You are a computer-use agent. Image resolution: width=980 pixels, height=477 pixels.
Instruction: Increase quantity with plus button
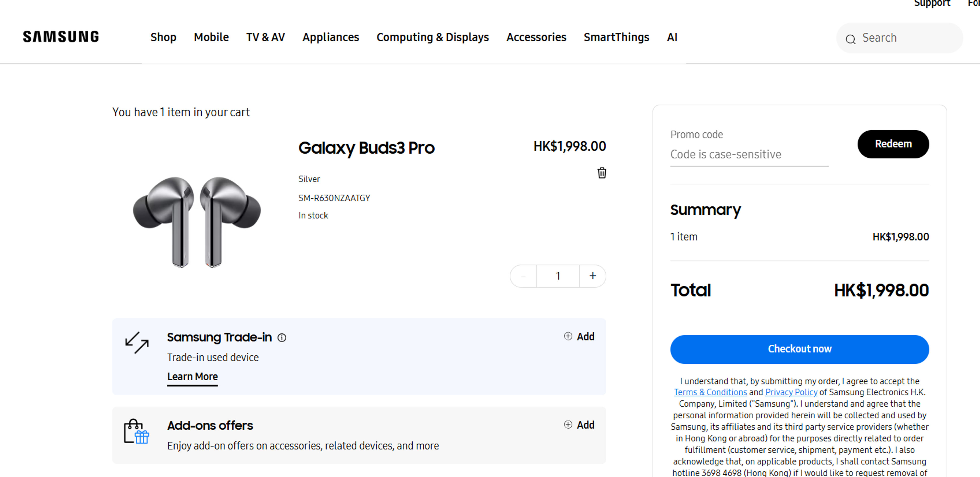pos(592,276)
